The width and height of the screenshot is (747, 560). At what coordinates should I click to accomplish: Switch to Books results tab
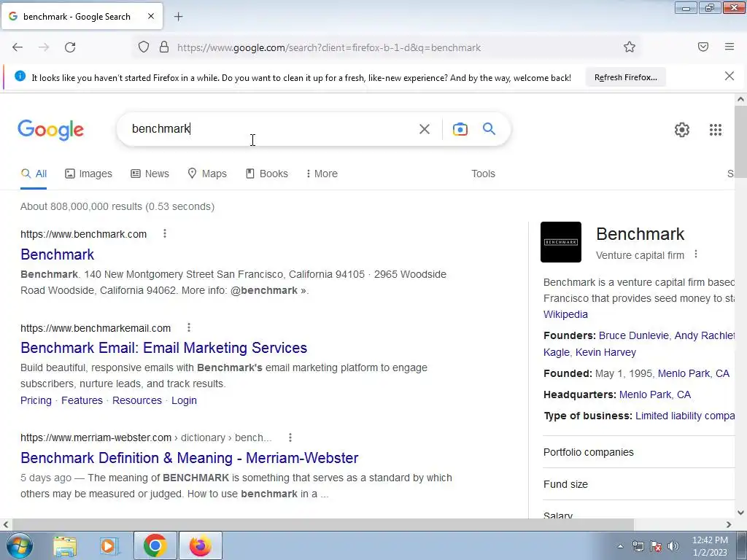coord(267,174)
